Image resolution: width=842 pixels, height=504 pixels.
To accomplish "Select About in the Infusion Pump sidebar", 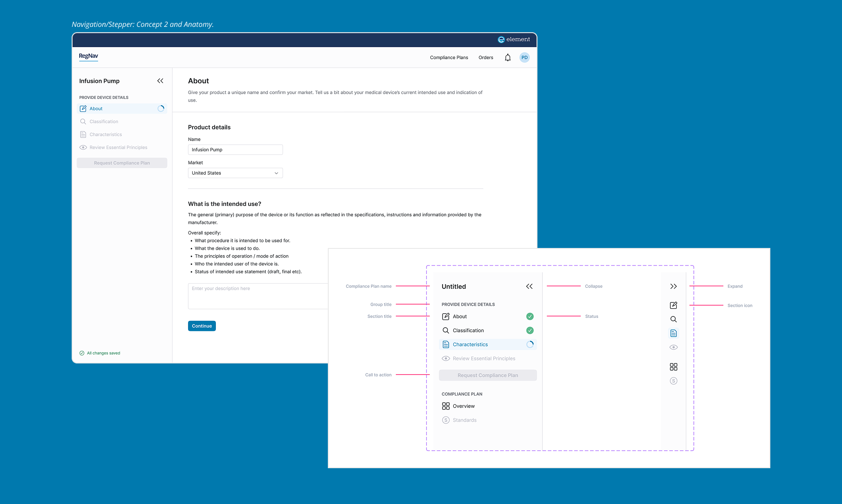I will click(x=122, y=109).
